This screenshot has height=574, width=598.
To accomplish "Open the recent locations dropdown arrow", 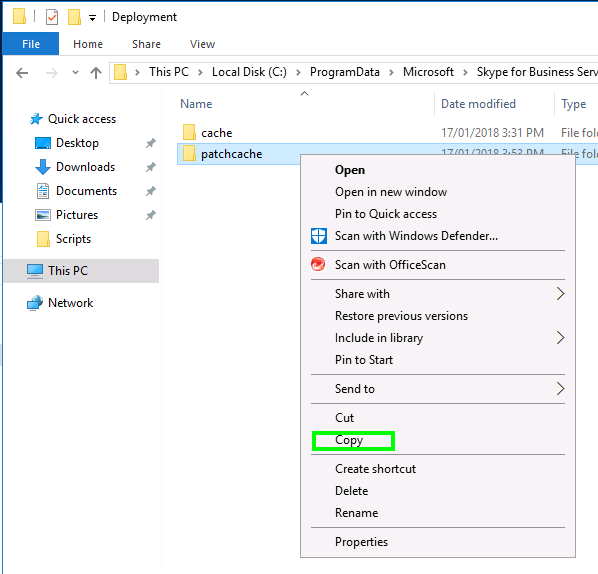I will (x=76, y=72).
